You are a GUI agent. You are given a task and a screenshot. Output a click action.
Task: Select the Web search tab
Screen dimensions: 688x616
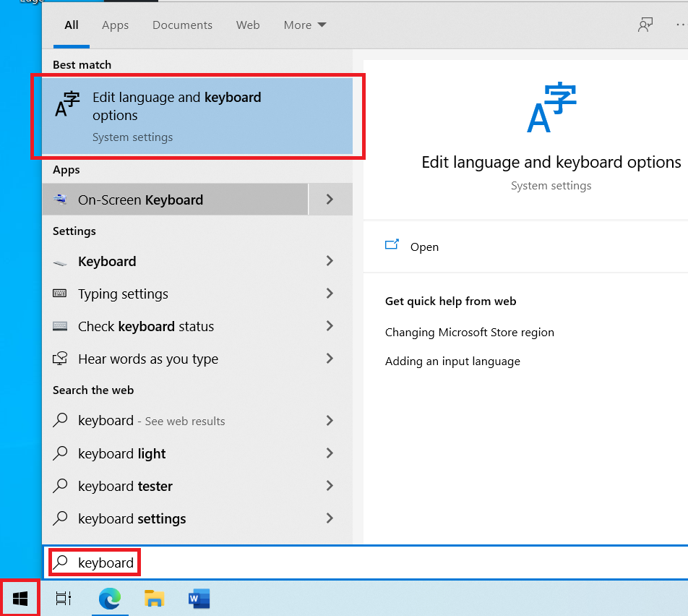click(248, 25)
